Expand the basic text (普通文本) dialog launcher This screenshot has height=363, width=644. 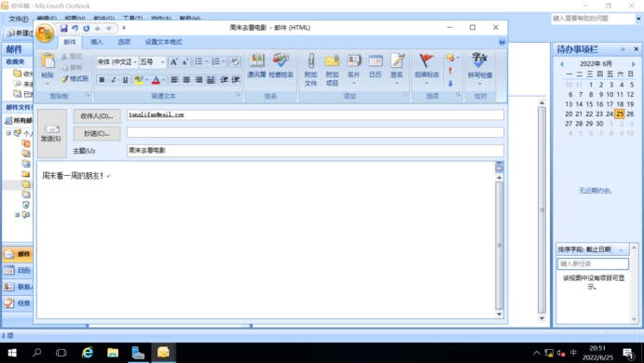coord(238,95)
